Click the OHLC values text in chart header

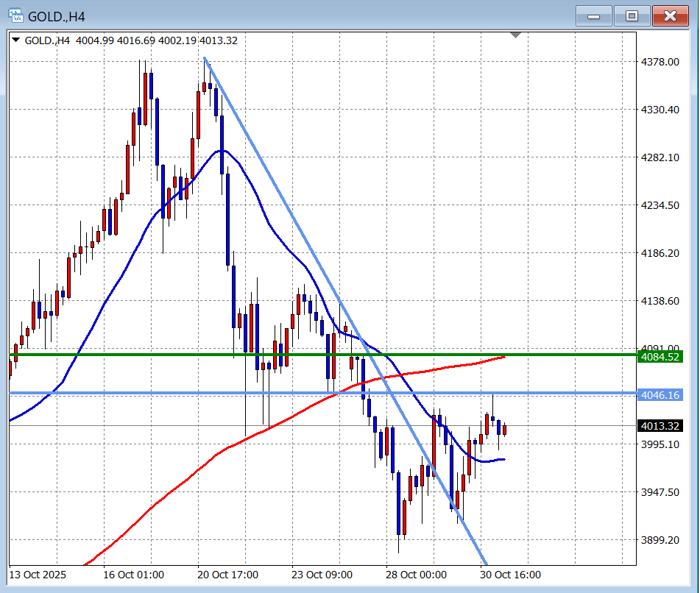point(156,40)
